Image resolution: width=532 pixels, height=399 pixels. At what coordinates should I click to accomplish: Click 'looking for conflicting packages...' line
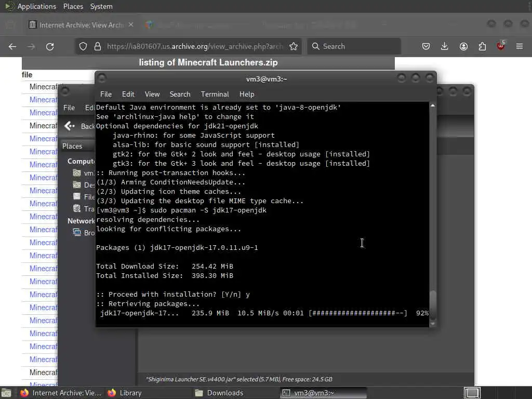168,229
